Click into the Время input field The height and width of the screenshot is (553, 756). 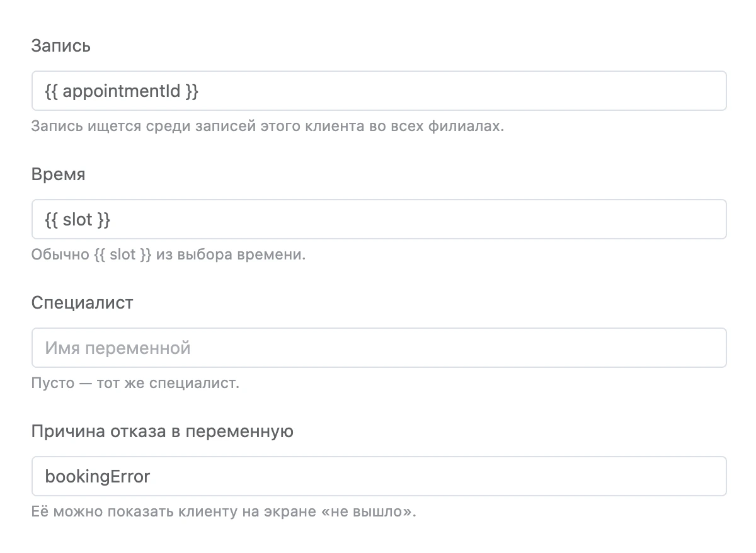point(379,219)
